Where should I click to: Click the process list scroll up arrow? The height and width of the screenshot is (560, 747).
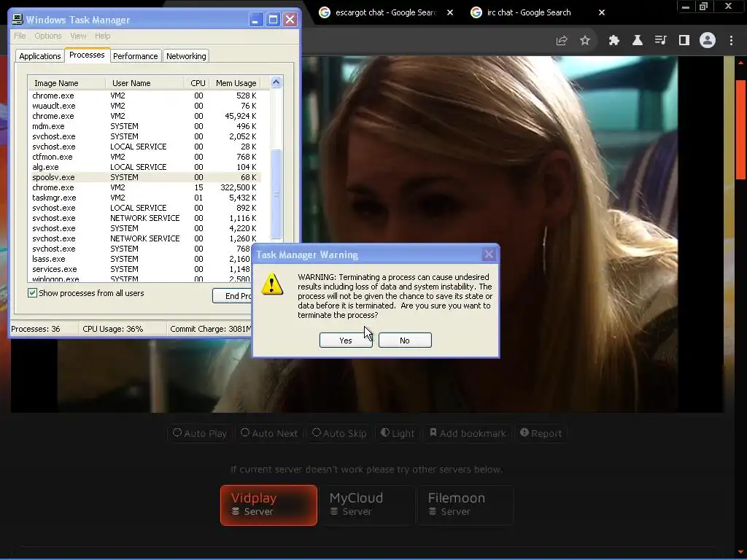(x=276, y=82)
